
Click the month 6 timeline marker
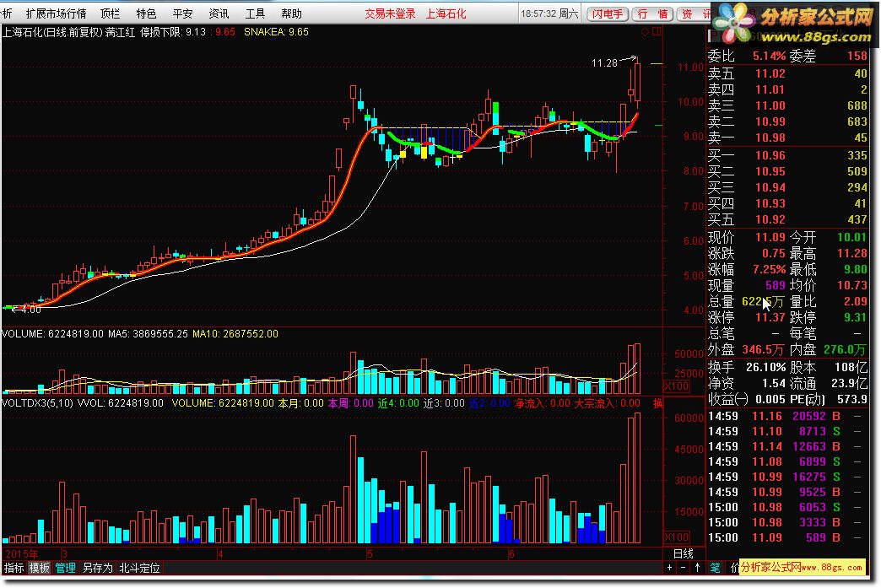point(511,553)
